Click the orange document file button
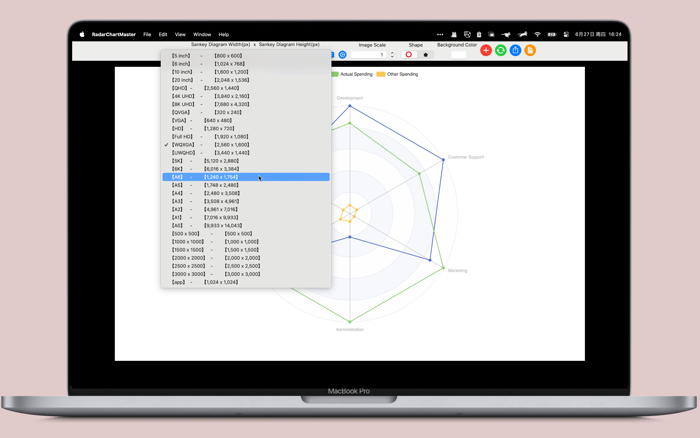This screenshot has width=700, height=438. tap(530, 50)
